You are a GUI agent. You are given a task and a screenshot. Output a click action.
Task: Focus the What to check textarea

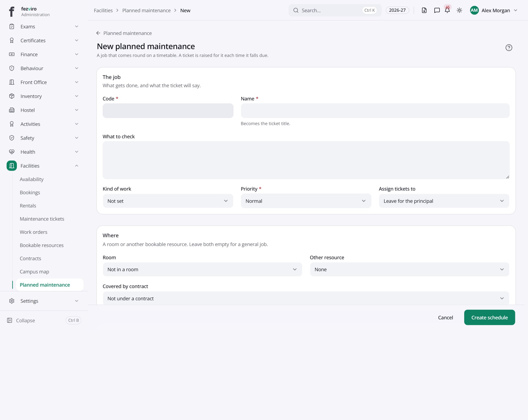(x=306, y=160)
